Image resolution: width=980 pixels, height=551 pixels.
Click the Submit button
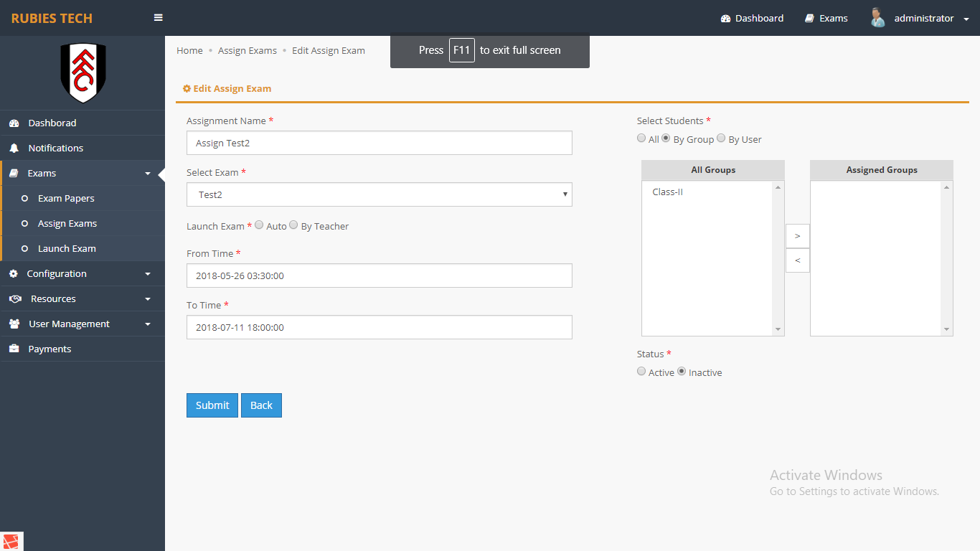(212, 405)
